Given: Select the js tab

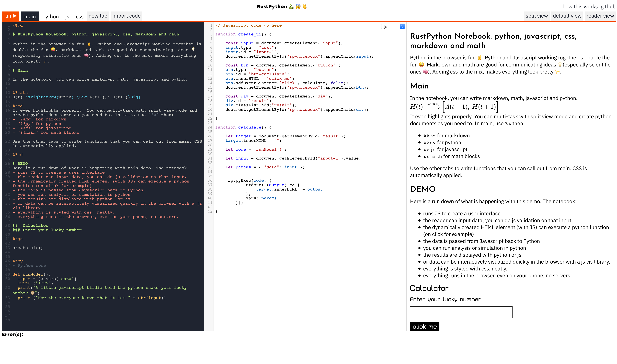Looking at the screenshot, I should click(67, 16).
